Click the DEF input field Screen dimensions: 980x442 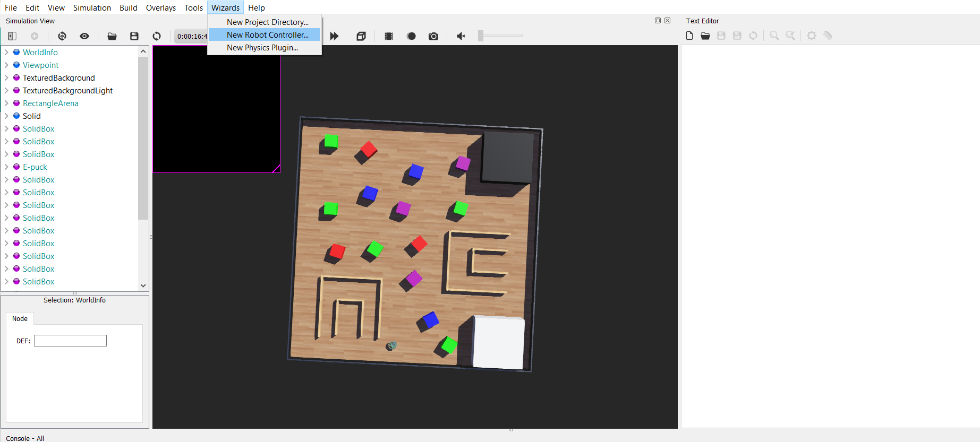tap(70, 341)
